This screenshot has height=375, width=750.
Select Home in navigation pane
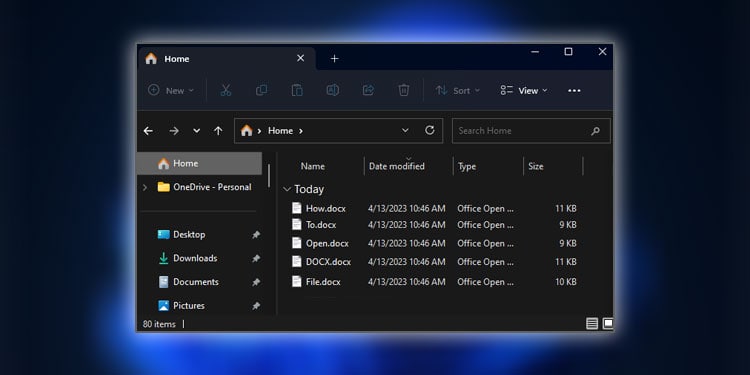(x=199, y=164)
